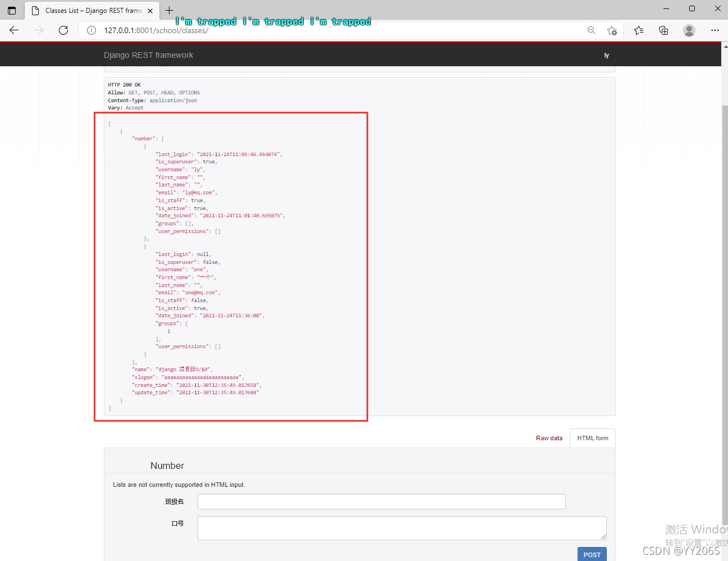Minimize the browser window
The width and height of the screenshot is (728, 561).
click(666, 8)
